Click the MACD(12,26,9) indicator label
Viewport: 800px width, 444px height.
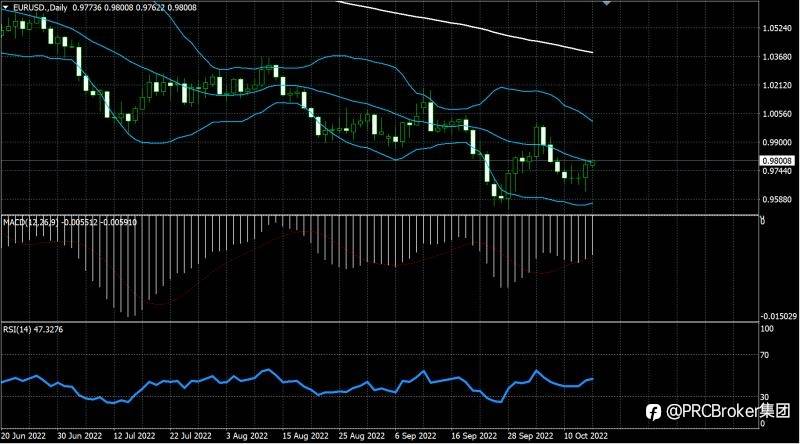coord(31,223)
